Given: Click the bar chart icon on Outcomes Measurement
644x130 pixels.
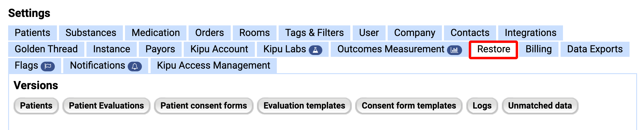Looking at the screenshot, I should click(454, 50).
